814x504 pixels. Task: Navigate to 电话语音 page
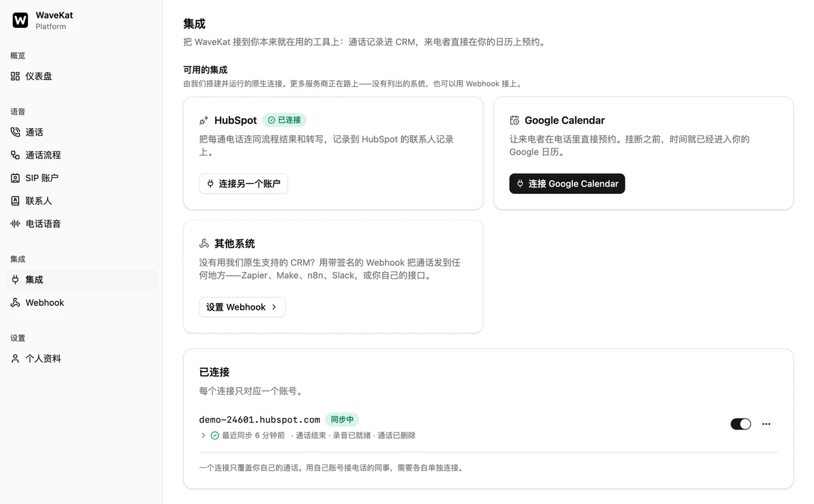(81, 224)
